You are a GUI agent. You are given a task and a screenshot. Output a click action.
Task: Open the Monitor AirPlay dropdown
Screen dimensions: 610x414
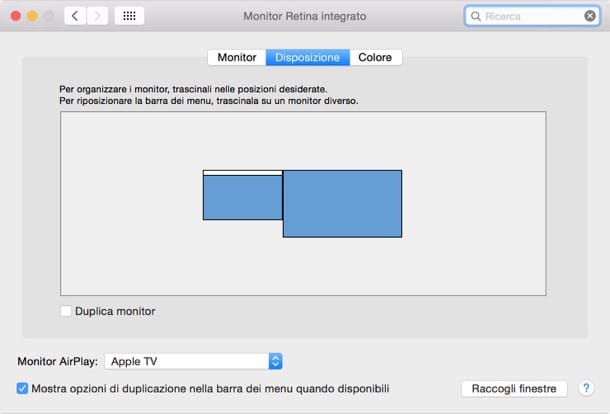point(193,361)
